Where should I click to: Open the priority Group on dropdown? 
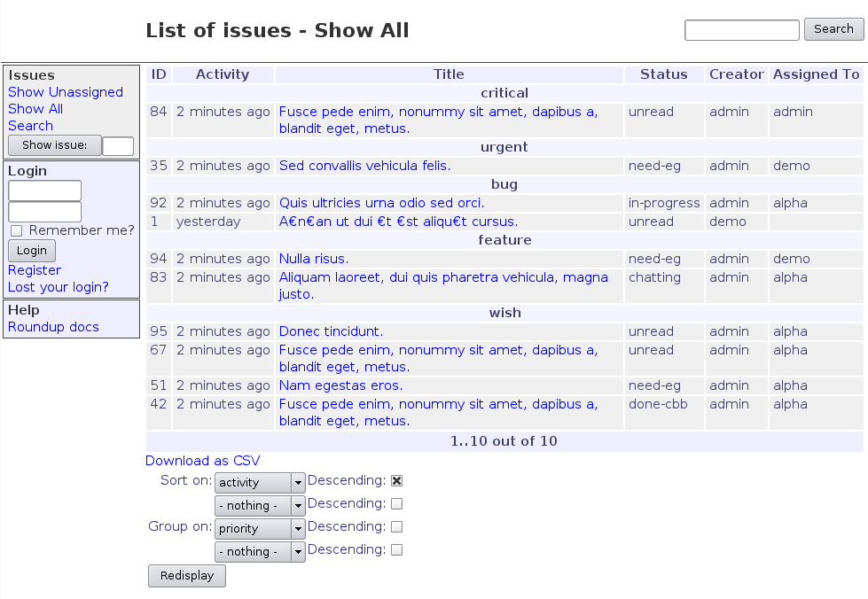click(260, 529)
